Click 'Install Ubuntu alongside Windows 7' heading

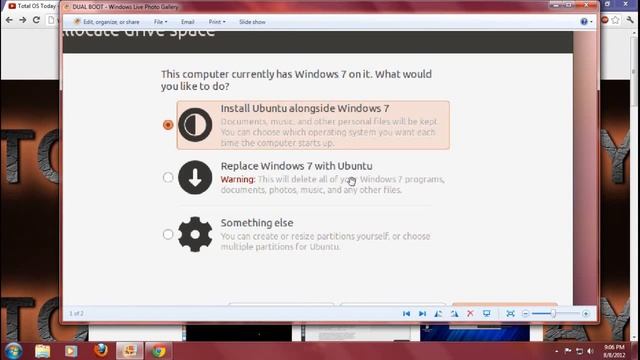[x=305, y=109]
